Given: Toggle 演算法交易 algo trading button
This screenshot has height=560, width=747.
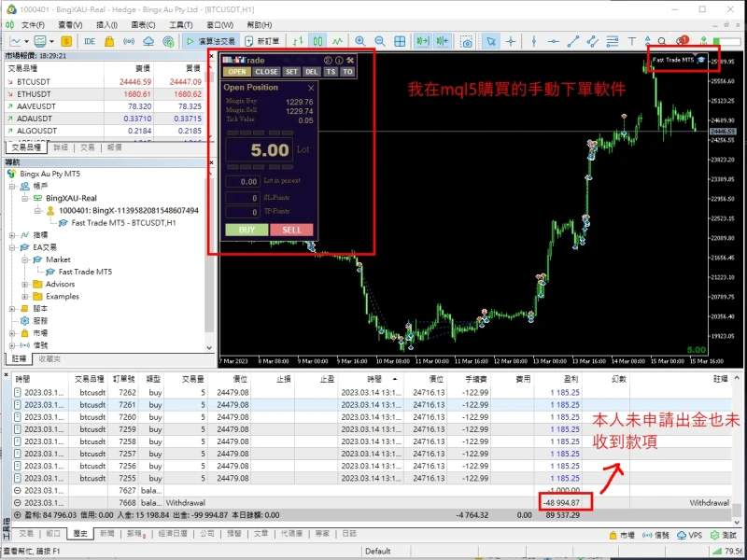Looking at the screenshot, I should pos(211,41).
